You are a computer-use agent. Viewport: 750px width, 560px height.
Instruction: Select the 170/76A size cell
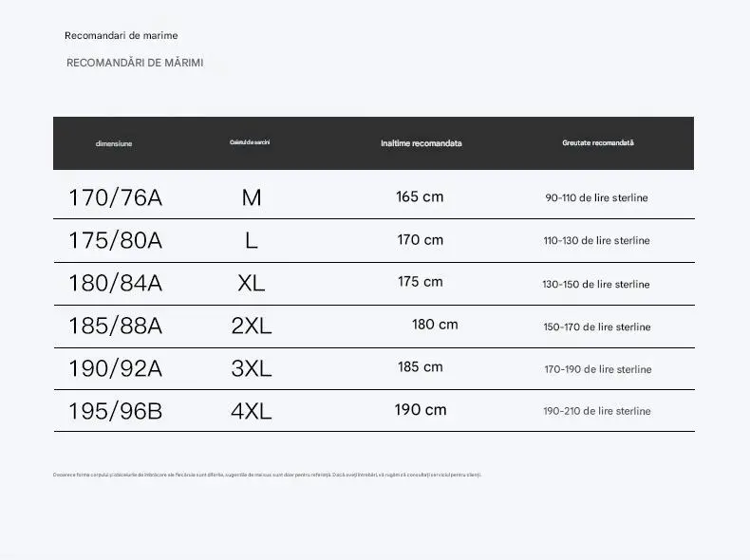pyautogui.click(x=115, y=197)
